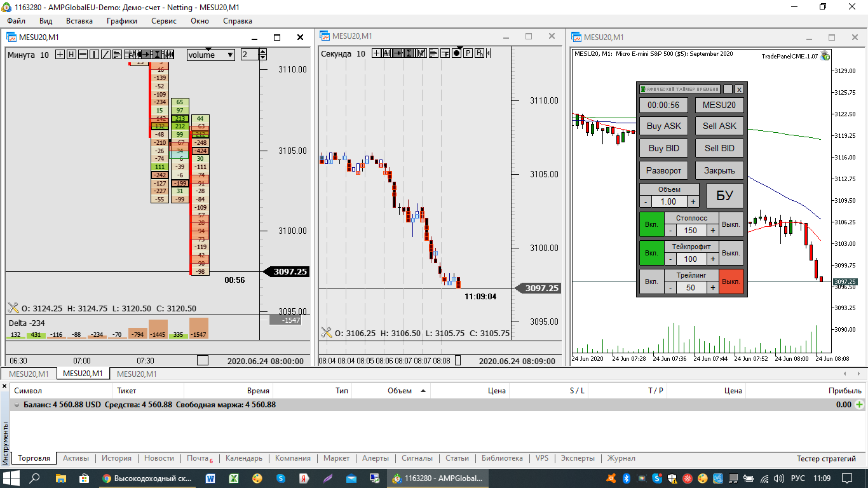Screen dimensions: 868x488
Task: Click the Buy ASK button
Action: tap(664, 126)
